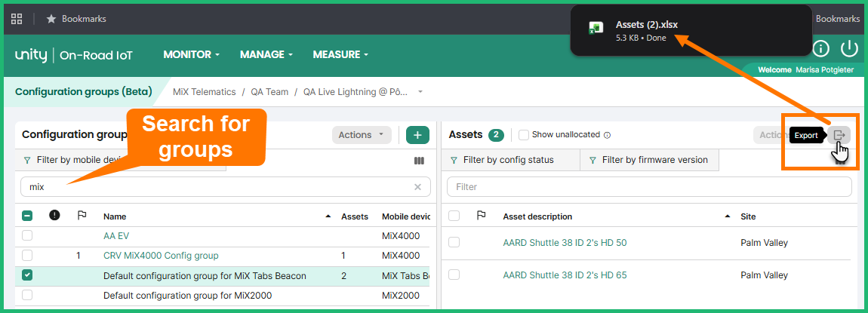
Task: Click the Export icon in Assets panel
Action: pyautogui.click(x=839, y=135)
